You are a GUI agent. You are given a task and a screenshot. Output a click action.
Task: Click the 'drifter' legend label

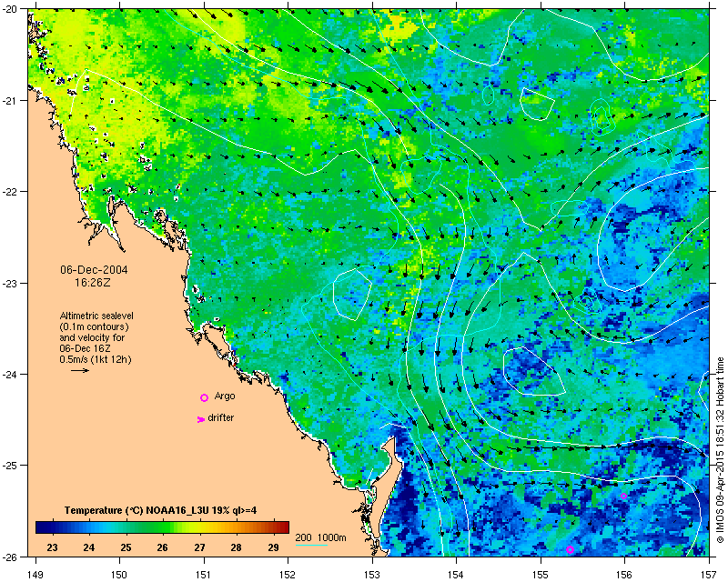click(221, 417)
